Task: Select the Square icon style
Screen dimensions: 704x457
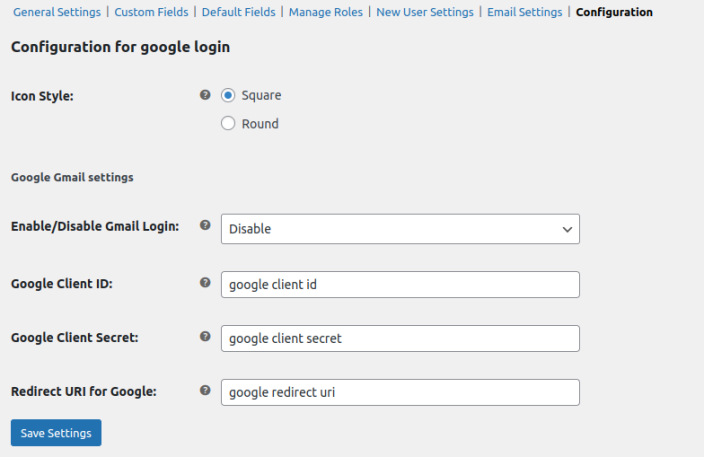Action: tap(228, 96)
